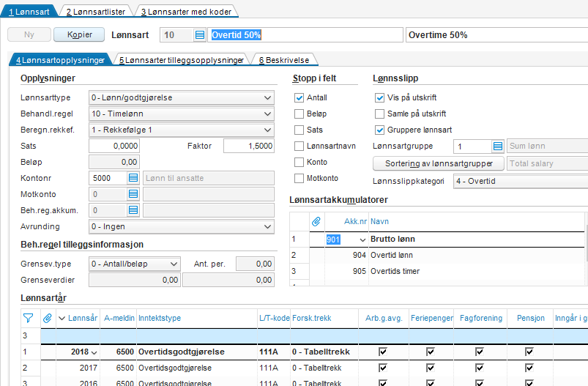Select 4 Lønnsartopplysninger tab
The image size is (588, 386).
tap(60, 60)
